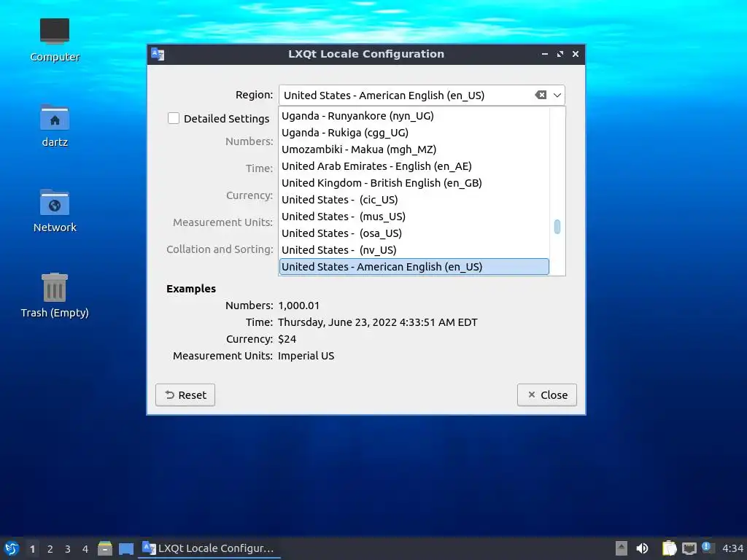Switch to virtual desktop 2

coord(50,549)
